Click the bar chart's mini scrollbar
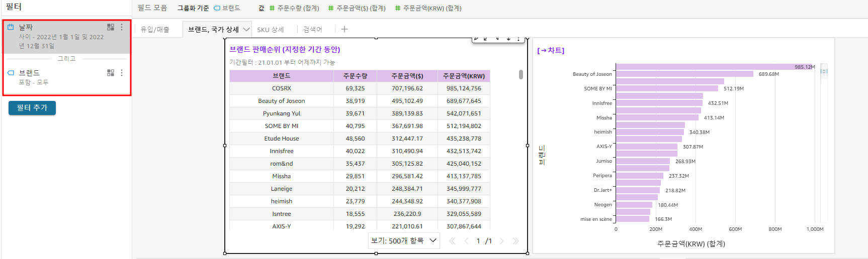Screen dimensions: 868x259 tap(824, 71)
